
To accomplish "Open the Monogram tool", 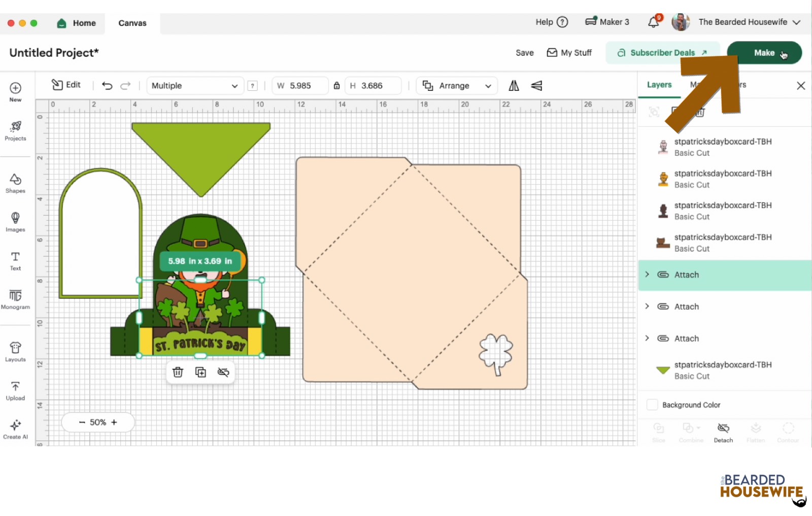I will (15, 299).
